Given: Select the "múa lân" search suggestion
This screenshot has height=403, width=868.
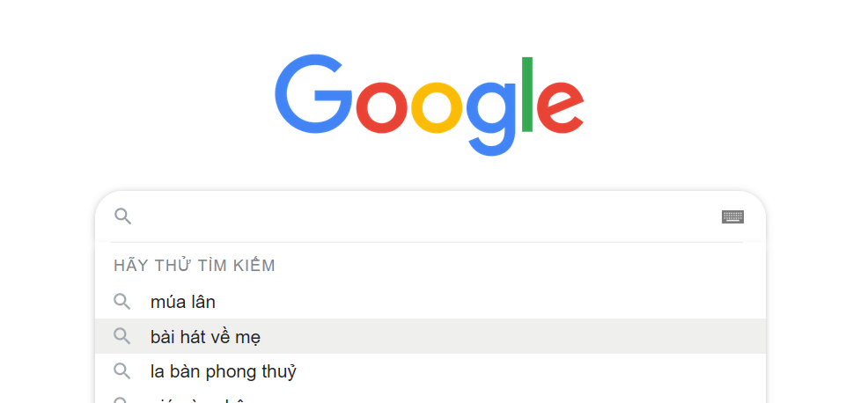Looking at the screenshot, I should [183, 302].
